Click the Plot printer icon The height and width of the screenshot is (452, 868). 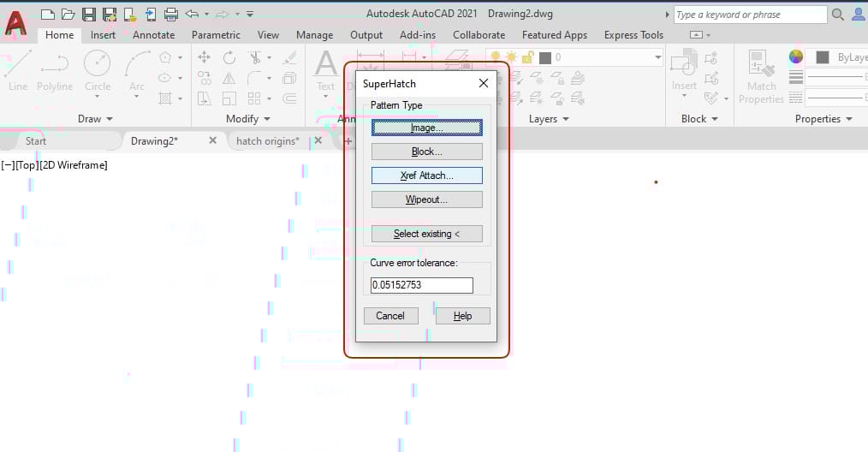(x=171, y=15)
